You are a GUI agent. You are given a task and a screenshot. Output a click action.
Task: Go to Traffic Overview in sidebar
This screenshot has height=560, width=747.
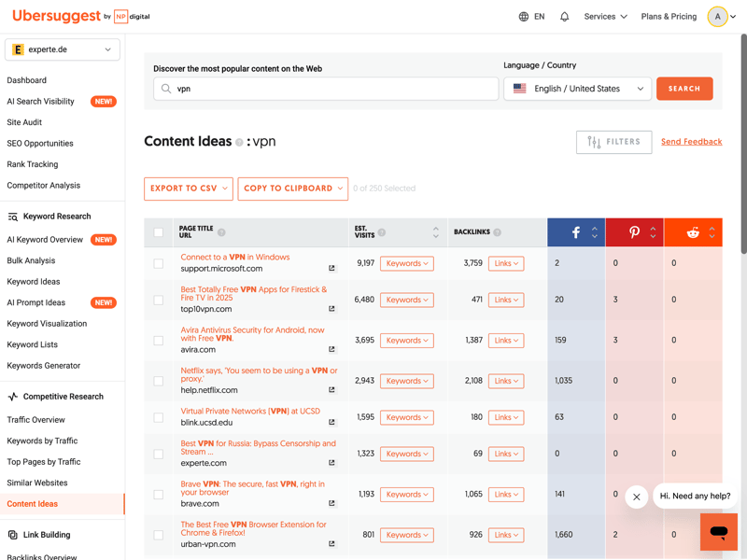35,419
